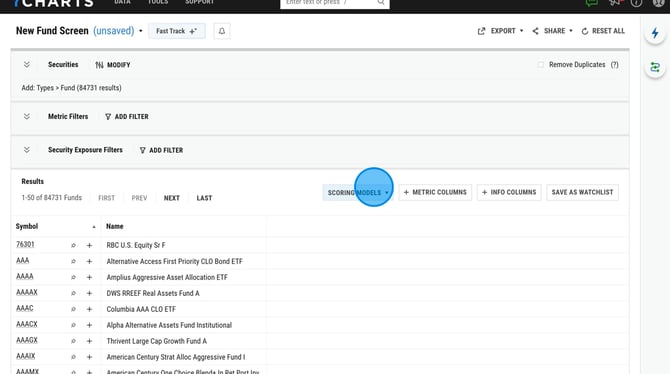The image size is (670, 374).
Task: Click 'Columbia AAA CLO ETF' name cell
Action: 141,309
